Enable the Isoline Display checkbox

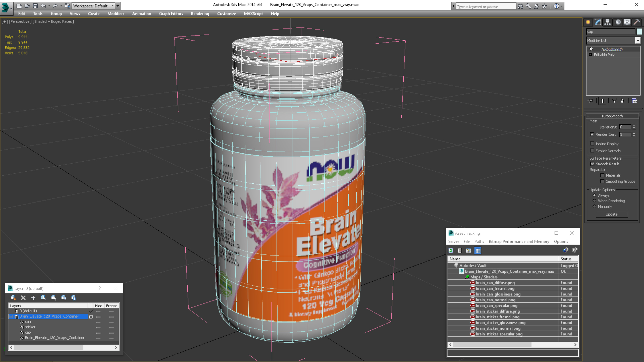tap(592, 144)
